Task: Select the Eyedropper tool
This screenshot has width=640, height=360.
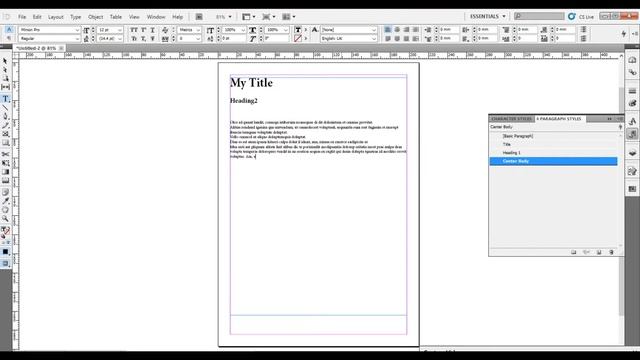Action: [5, 201]
